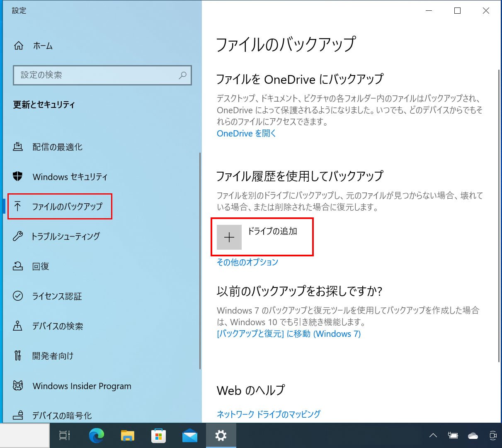The image size is (502, 448).
Task: Click the developer tools (開発者向け) icon
Action: 18,355
